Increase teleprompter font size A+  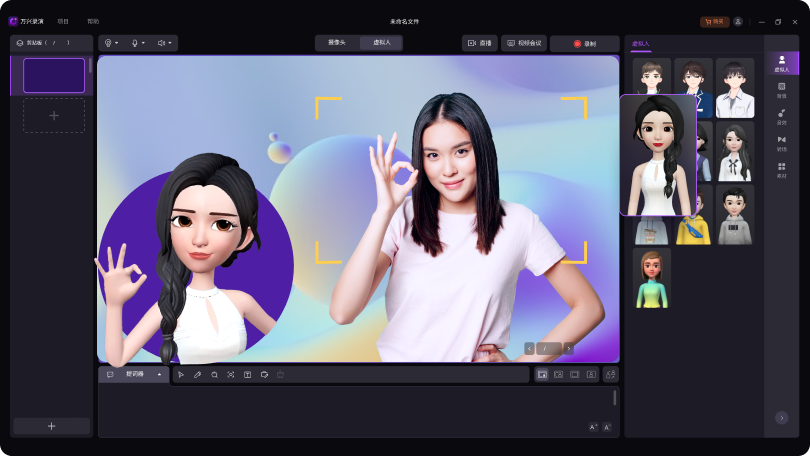pyautogui.click(x=593, y=427)
